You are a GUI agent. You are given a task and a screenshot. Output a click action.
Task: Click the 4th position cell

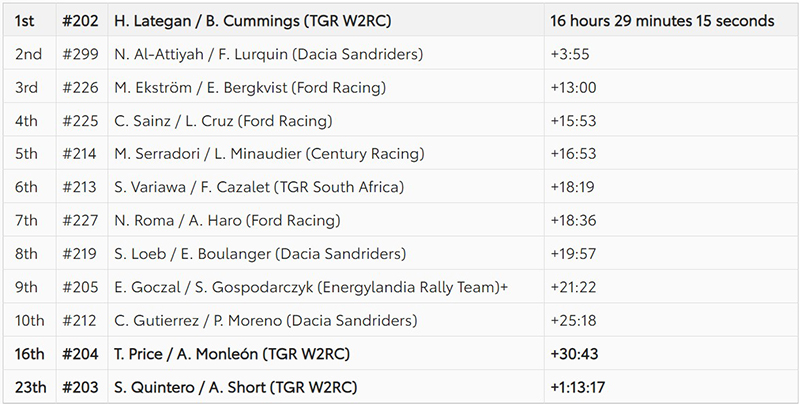click(x=28, y=121)
